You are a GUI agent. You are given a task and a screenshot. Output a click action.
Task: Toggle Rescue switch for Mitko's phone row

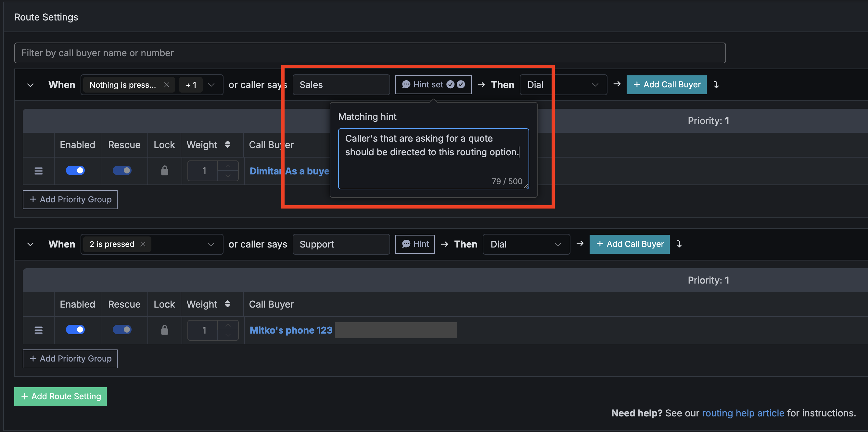pos(122,330)
